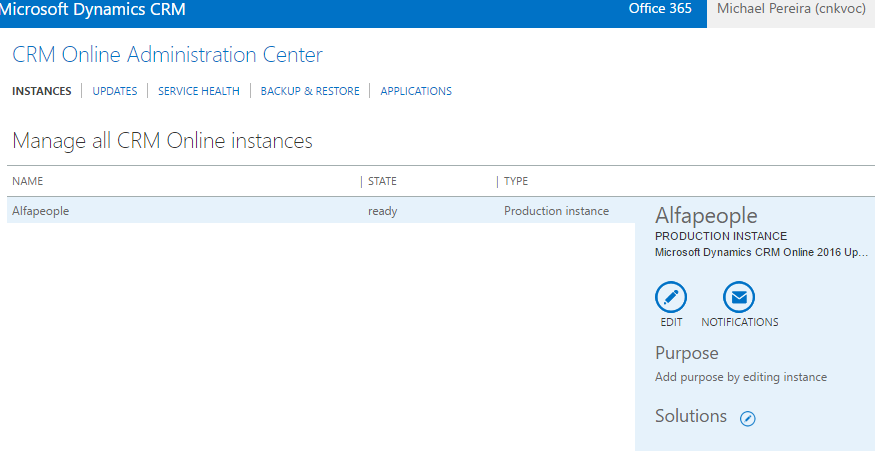Click the Office 365 link

click(x=660, y=9)
